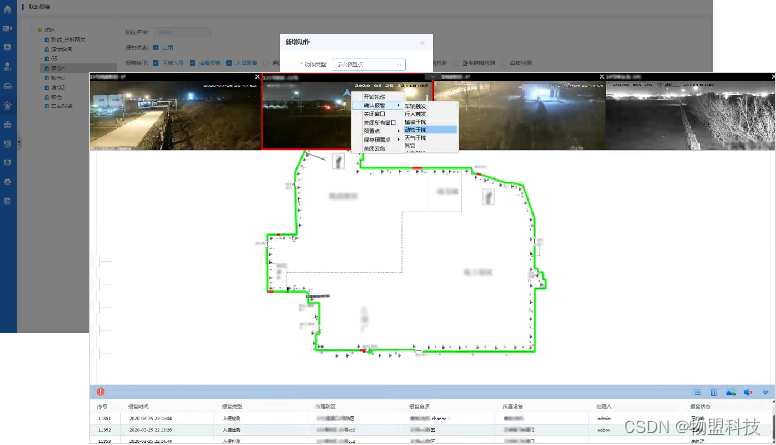776x445 pixels.
Task: Select the first video feed with the walkway
Action: (175, 115)
